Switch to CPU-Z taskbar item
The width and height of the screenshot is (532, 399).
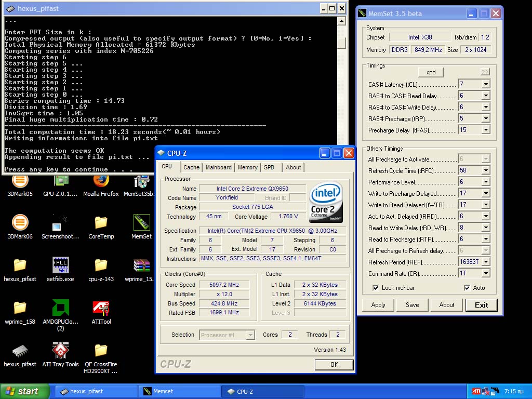click(x=262, y=391)
